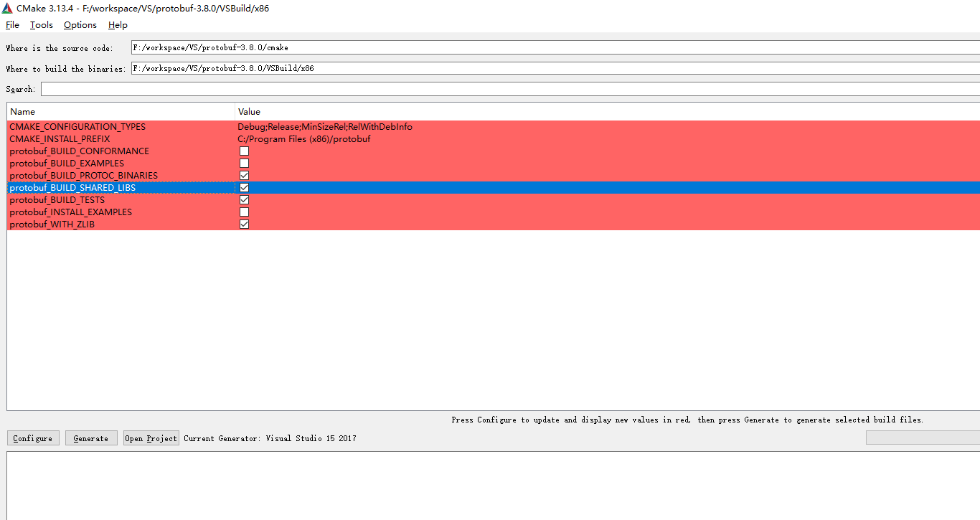Click the Debug;Release;MinSizeRel;RelWithDebInfo value
Screen dimensions: 980x520
click(x=325, y=127)
